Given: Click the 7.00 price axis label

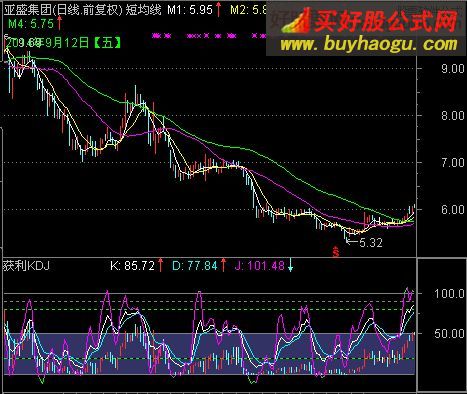Looking at the screenshot, I should [x=453, y=163].
